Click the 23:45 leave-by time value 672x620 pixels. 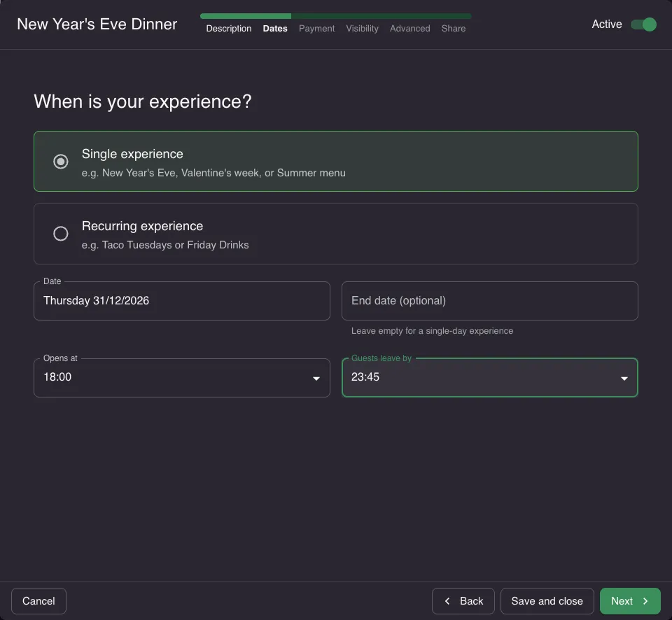point(365,377)
